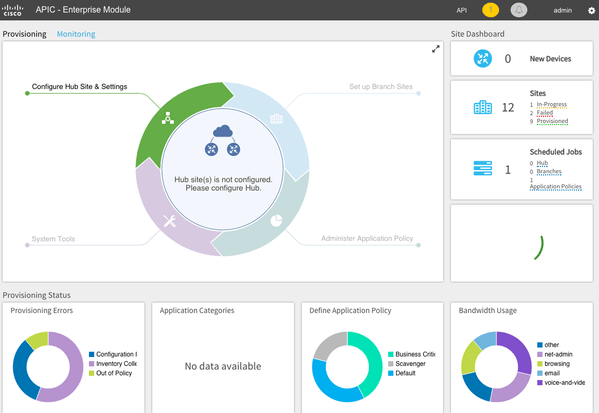Click the Default legend swatch
The width and height of the screenshot is (599, 413).
pos(390,373)
